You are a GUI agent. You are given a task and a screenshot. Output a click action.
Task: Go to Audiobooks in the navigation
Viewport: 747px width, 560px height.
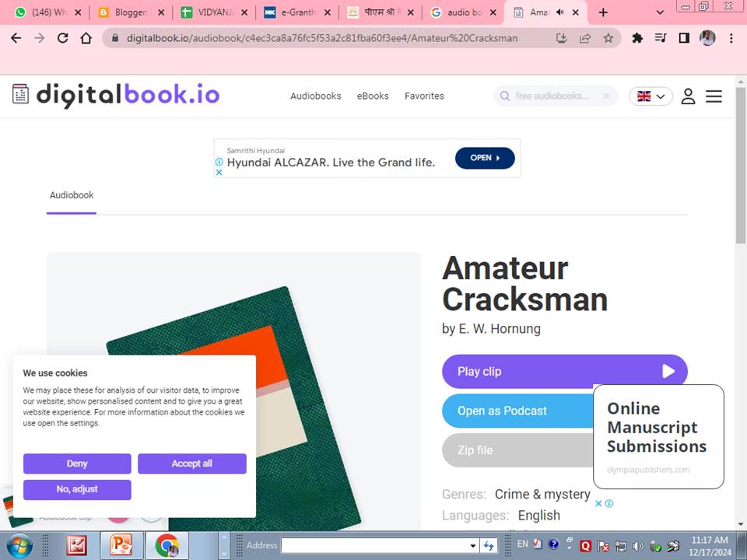pos(315,96)
